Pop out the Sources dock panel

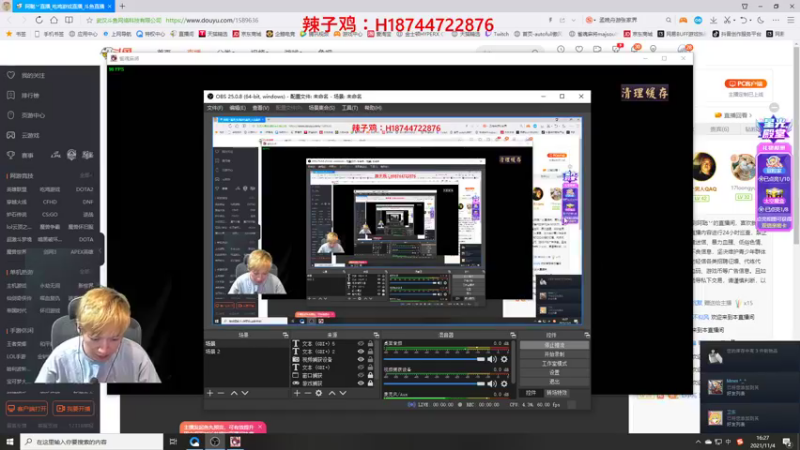coord(376,335)
